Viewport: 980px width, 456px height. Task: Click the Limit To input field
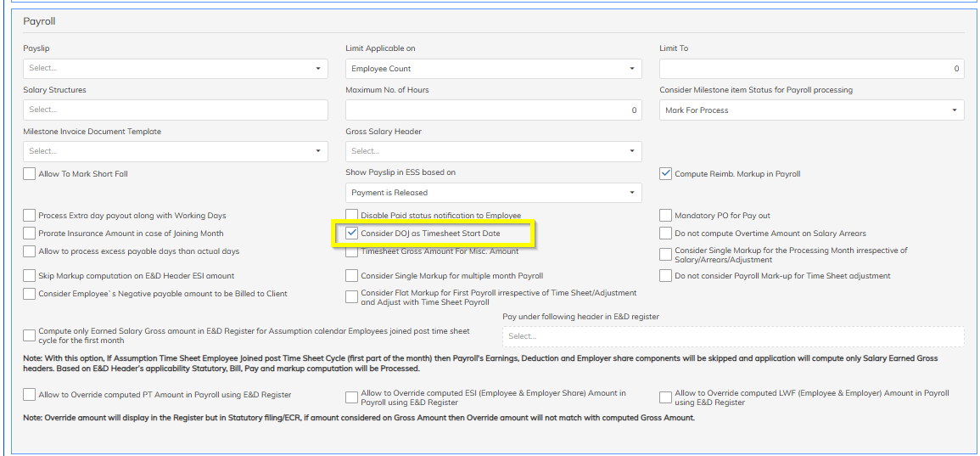pyautogui.click(x=812, y=68)
